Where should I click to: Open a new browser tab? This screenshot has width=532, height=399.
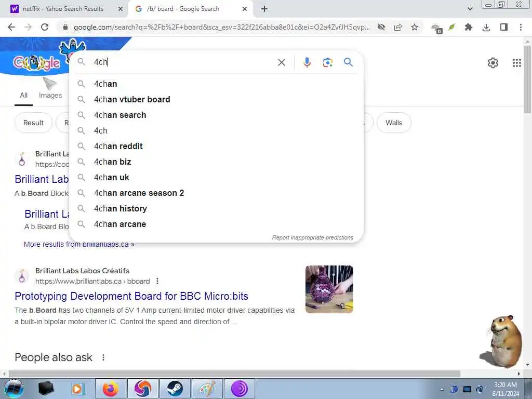tap(264, 9)
